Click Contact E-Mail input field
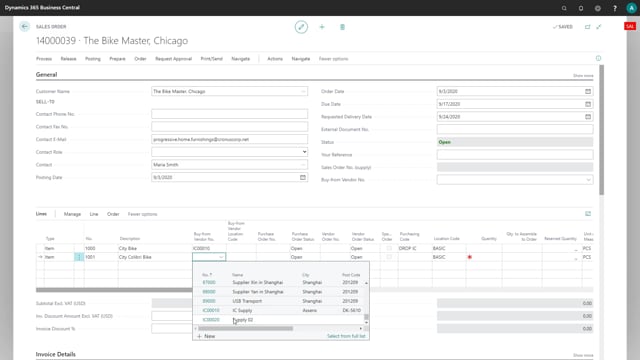 229,139
